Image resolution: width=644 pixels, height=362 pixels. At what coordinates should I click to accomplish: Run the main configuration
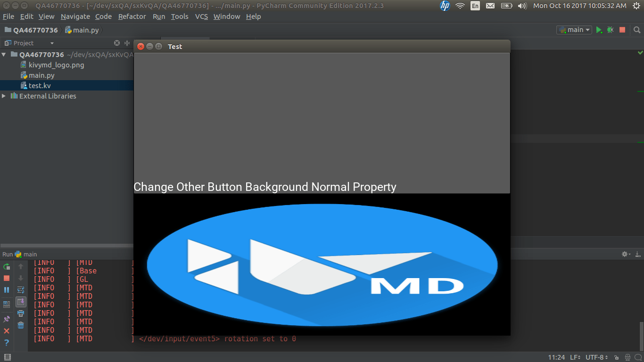599,30
